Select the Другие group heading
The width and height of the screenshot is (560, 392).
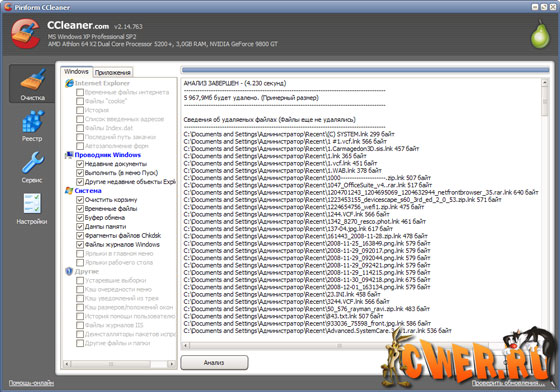pos(86,271)
